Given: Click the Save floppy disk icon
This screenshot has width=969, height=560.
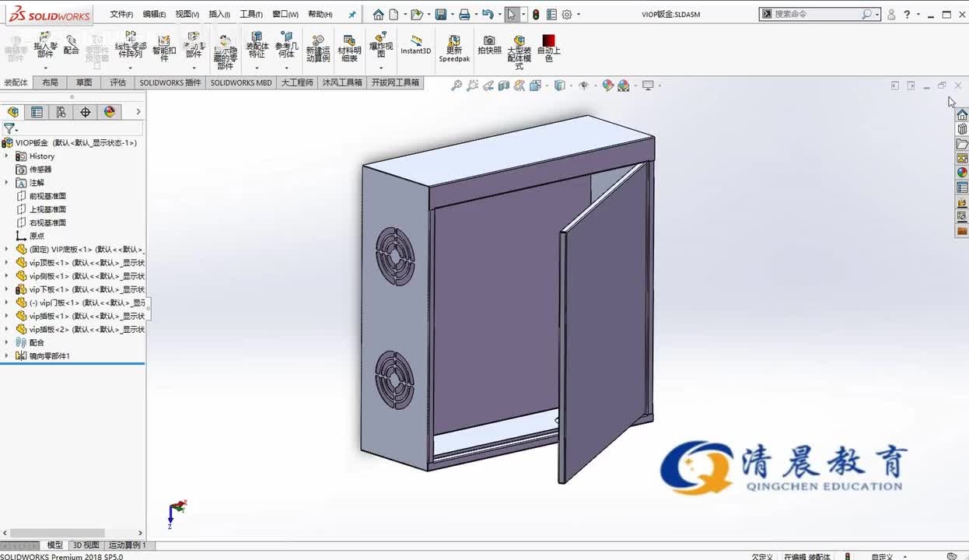Looking at the screenshot, I should coord(441,14).
